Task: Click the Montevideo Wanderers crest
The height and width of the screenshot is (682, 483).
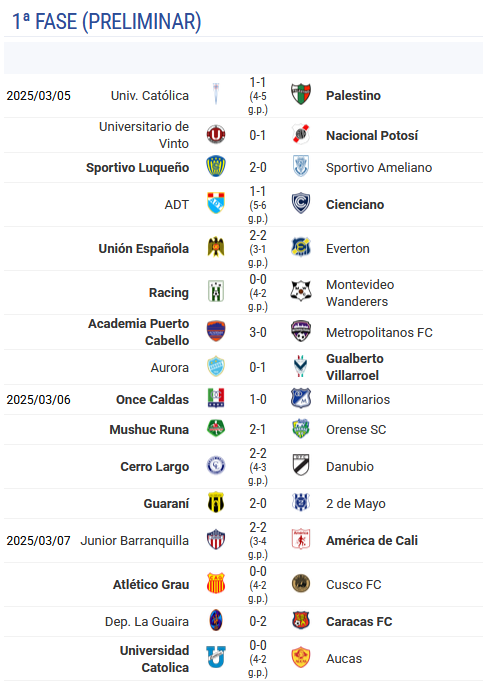Action: 301,291
